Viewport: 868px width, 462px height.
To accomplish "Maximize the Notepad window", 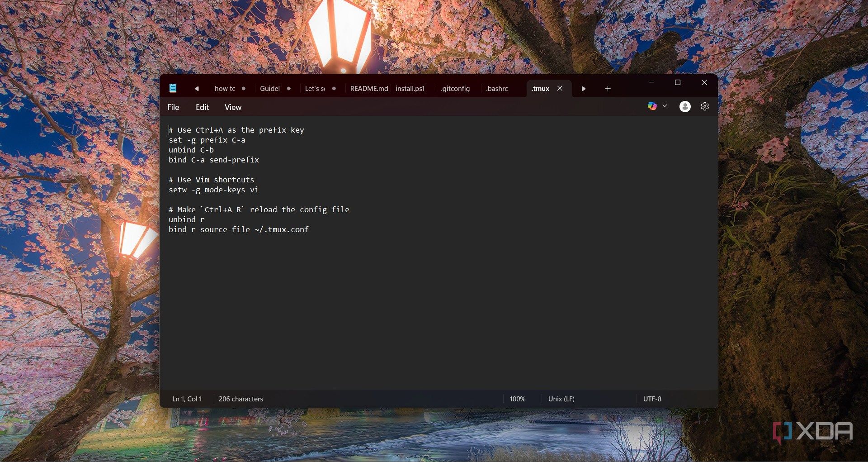I will coord(677,82).
